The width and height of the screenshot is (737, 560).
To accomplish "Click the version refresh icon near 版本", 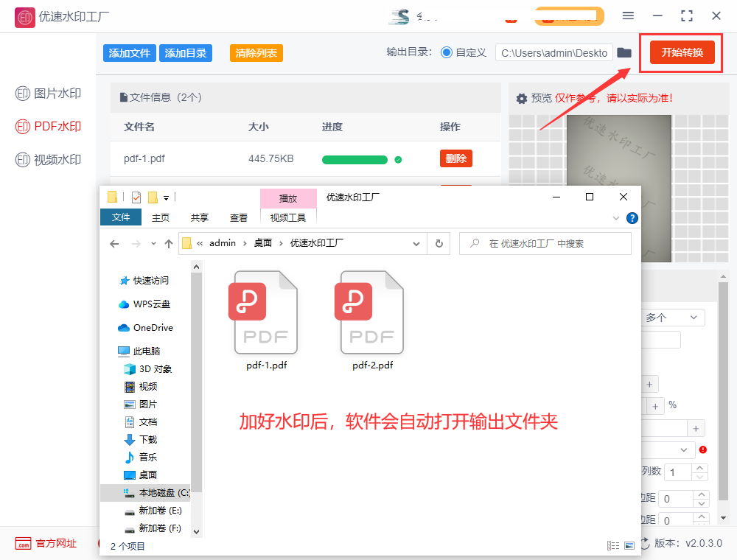I will [646, 544].
